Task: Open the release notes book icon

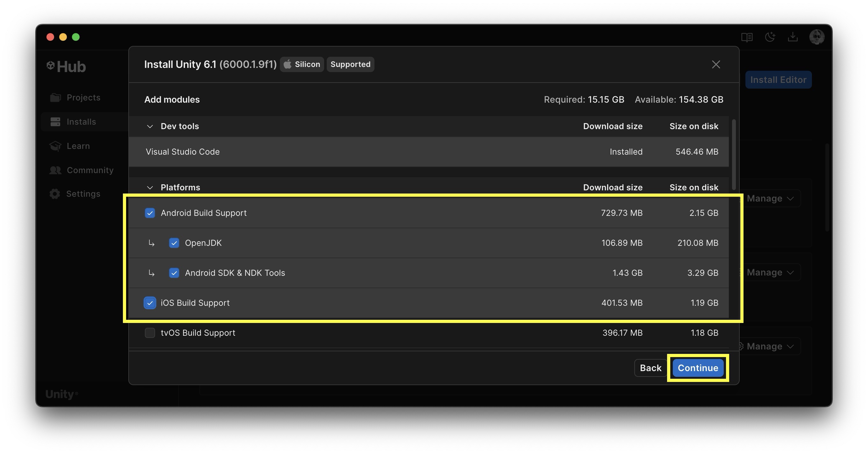Action: pos(747,37)
